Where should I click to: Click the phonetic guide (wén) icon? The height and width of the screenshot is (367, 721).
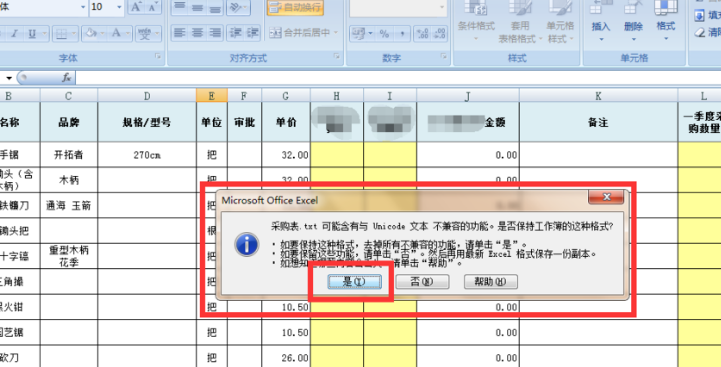[145, 33]
